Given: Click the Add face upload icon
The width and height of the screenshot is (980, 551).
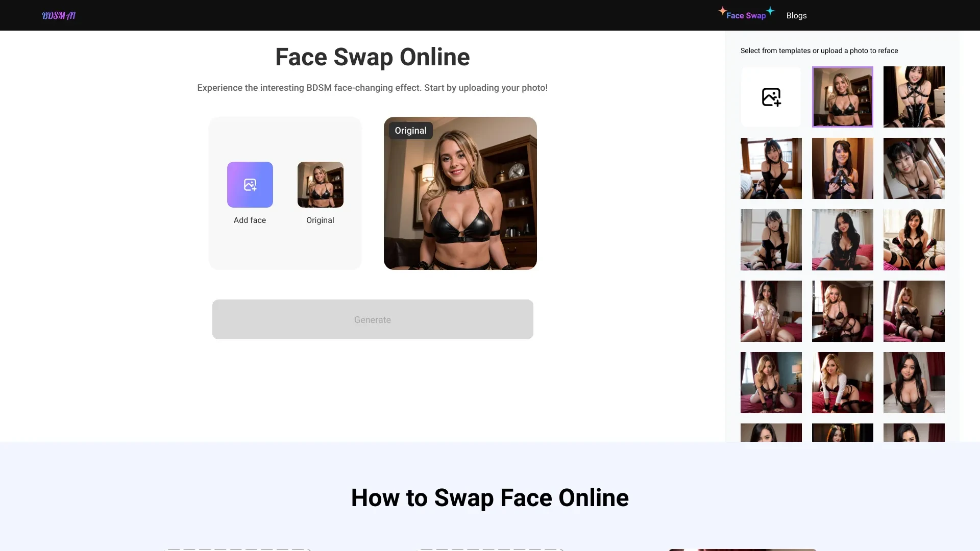Looking at the screenshot, I should pyautogui.click(x=250, y=184).
